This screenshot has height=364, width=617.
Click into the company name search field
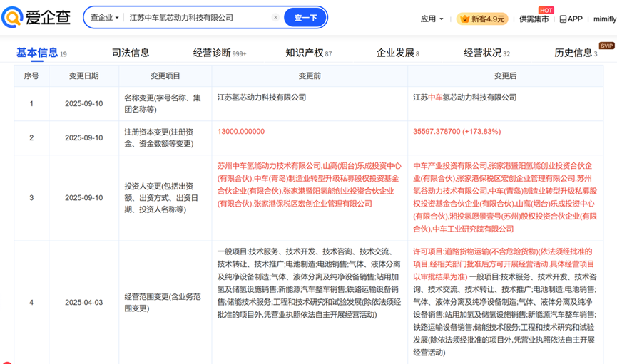point(198,18)
